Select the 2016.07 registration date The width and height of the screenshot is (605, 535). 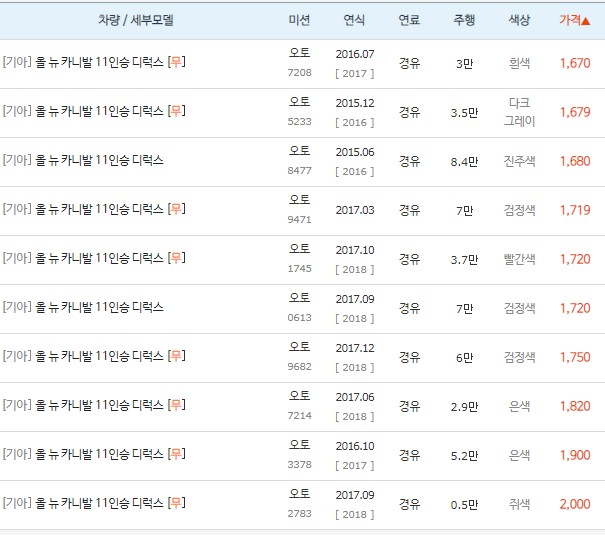(355, 54)
